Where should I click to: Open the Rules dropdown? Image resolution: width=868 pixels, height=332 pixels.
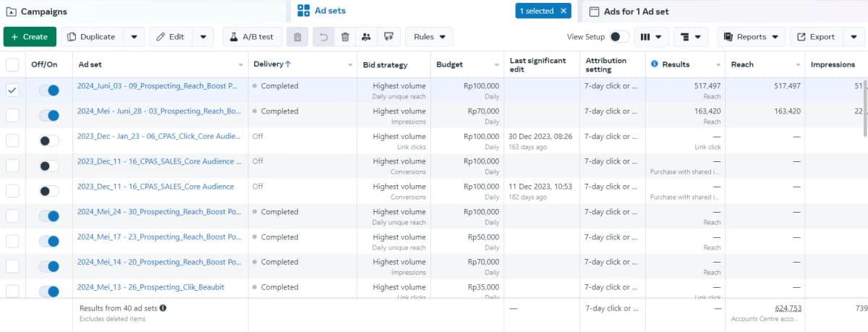429,37
